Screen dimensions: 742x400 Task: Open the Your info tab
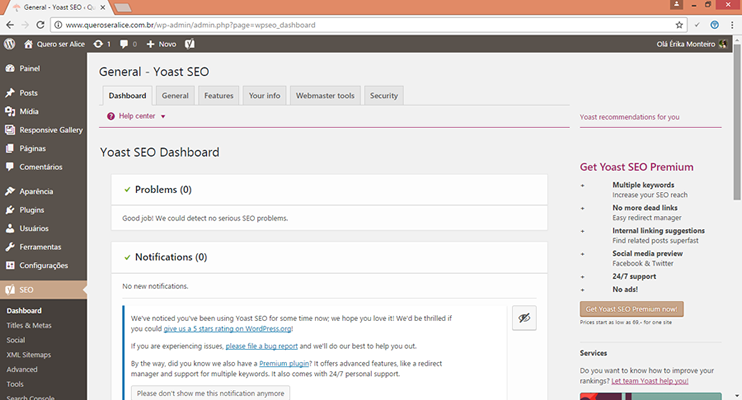click(265, 96)
